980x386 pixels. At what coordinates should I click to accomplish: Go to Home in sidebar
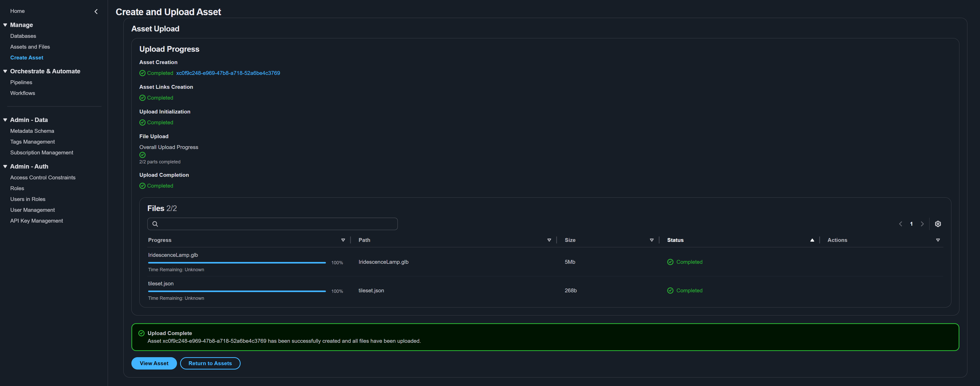pyautogui.click(x=18, y=11)
